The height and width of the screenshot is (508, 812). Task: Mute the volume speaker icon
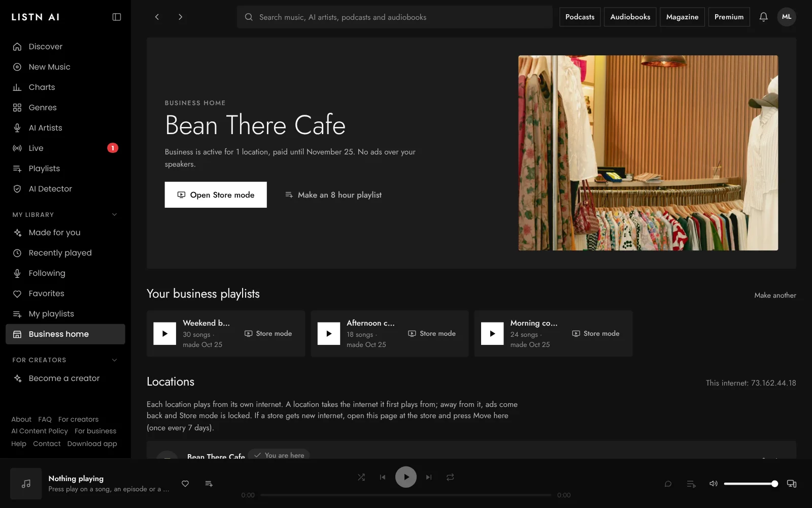[x=713, y=484]
